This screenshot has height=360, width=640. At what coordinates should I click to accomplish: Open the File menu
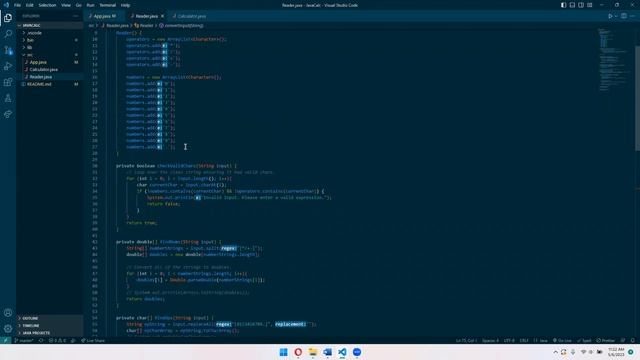click(x=17, y=5)
